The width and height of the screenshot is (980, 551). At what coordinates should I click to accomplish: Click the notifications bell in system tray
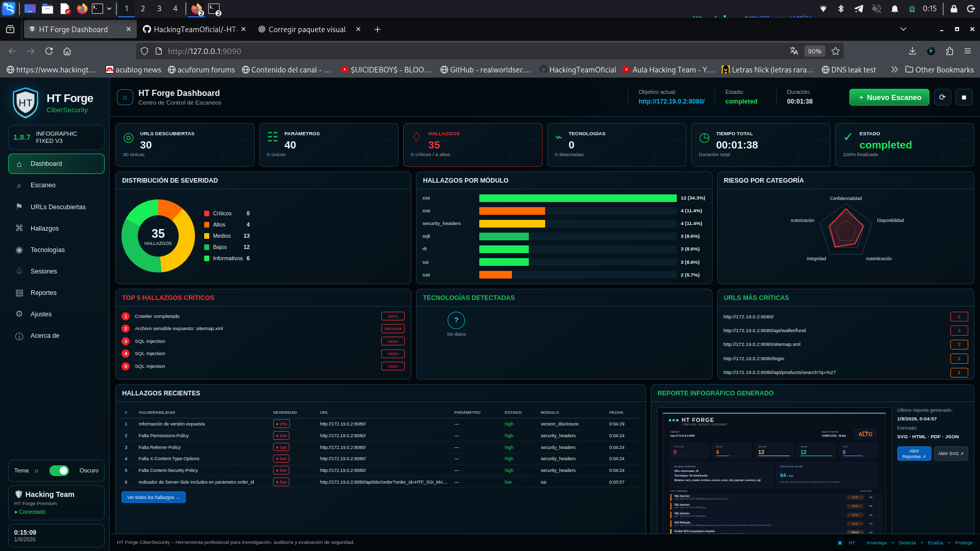(895, 9)
